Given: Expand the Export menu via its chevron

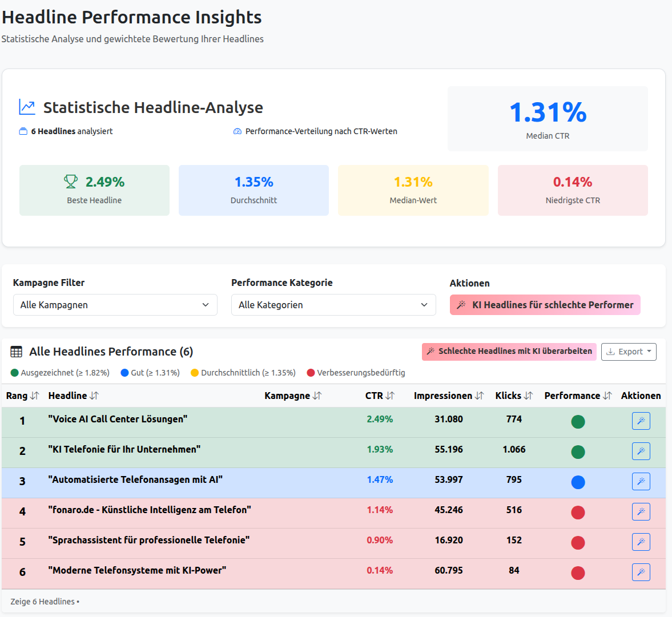Looking at the screenshot, I should 649,352.
